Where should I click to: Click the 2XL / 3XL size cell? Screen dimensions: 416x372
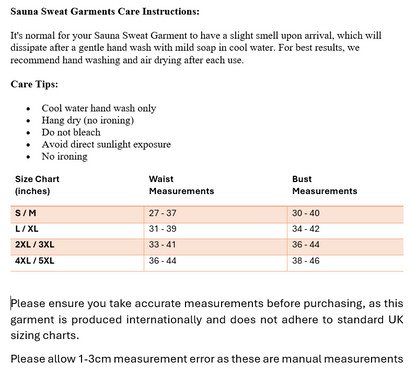click(35, 245)
